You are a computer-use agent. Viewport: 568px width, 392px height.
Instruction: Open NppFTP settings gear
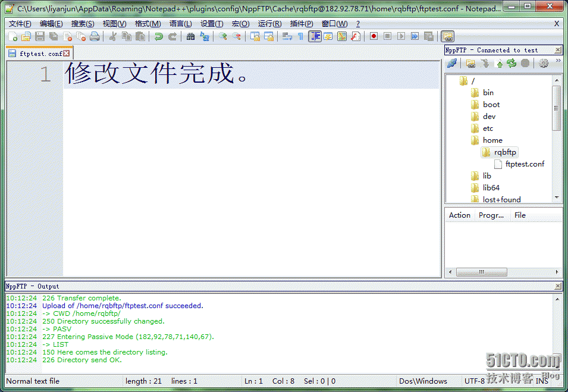pos(544,64)
